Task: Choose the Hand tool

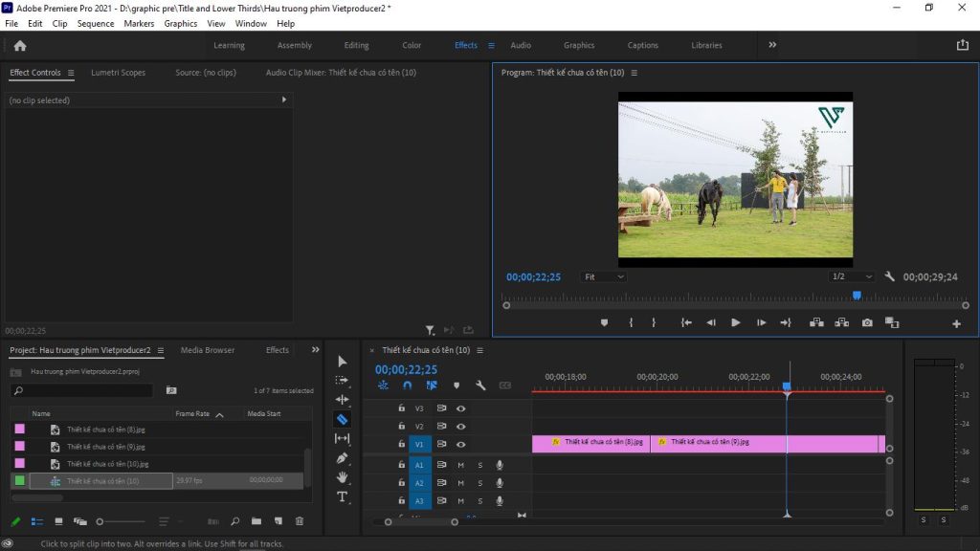Action: (342, 477)
